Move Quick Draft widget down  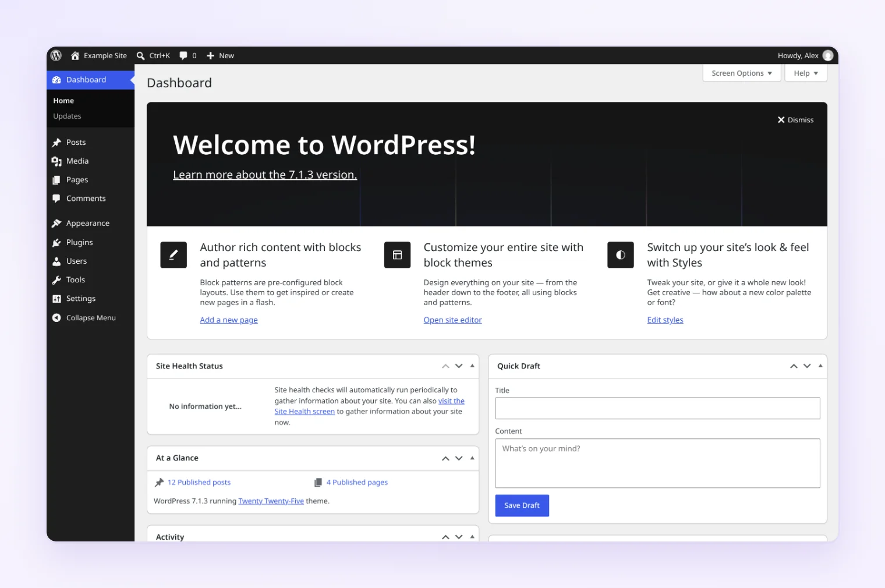coord(807,366)
